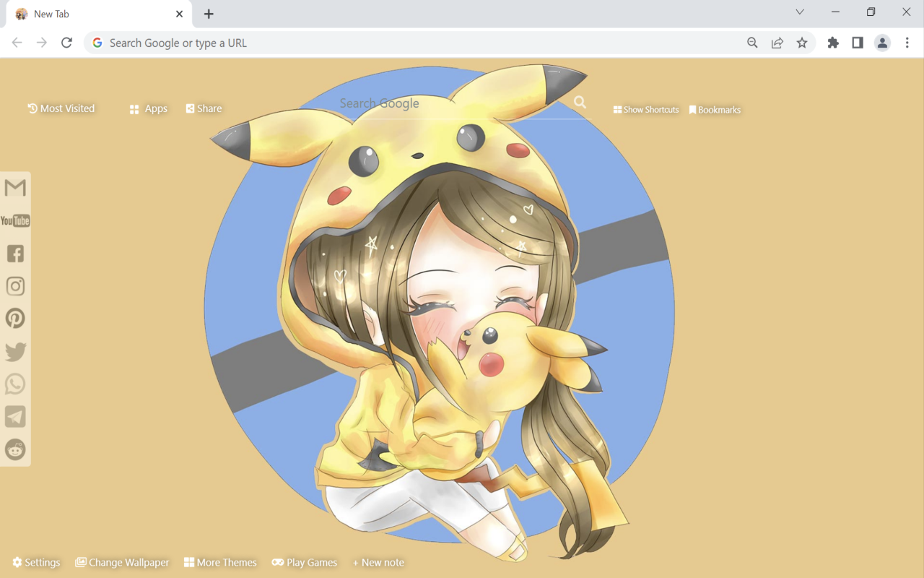Click the magnifier search icon on page
The width and height of the screenshot is (924, 578).
click(x=580, y=103)
